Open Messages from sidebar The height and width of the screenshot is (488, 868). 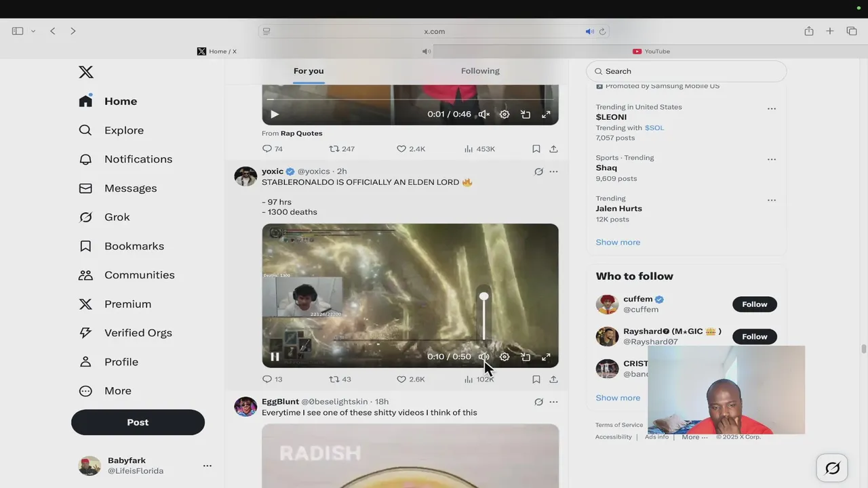[x=117, y=188]
